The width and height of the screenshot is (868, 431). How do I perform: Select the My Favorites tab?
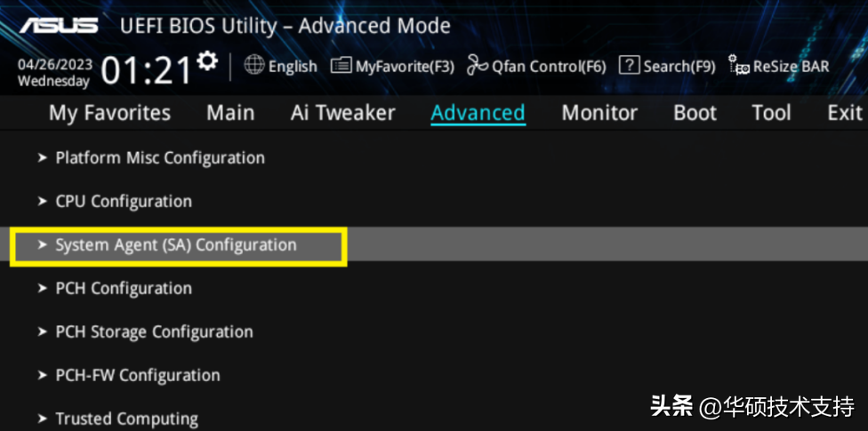pyautogui.click(x=109, y=113)
